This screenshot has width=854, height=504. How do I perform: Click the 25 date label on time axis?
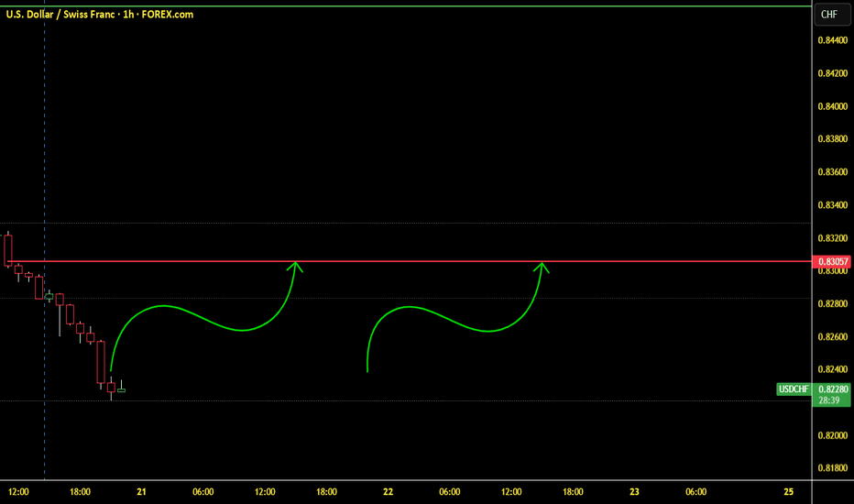789,491
